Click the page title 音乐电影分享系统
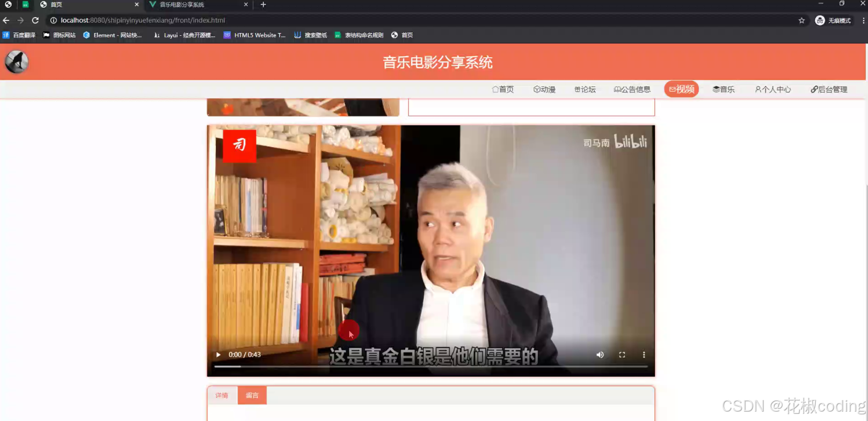The image size is (868, 421). coord(438,62)
